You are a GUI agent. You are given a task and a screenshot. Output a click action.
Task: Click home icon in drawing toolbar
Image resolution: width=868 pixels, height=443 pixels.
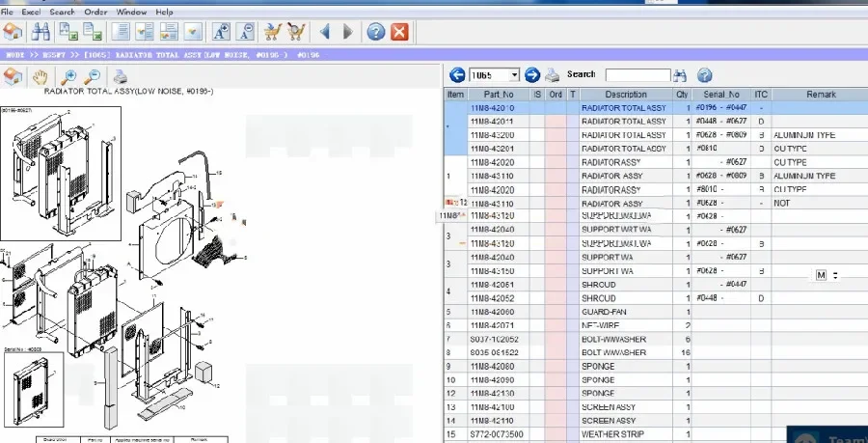click(x=13, y=76)
